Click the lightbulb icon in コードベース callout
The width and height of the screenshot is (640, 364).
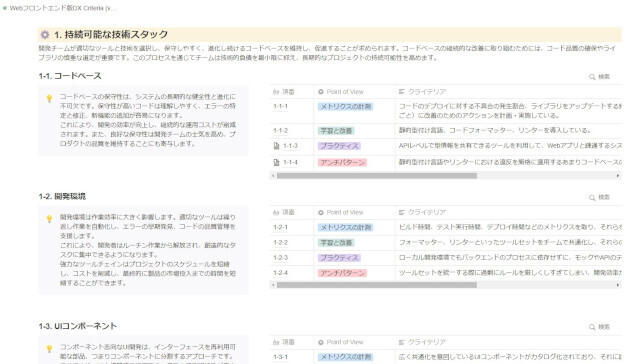point(49,98)
